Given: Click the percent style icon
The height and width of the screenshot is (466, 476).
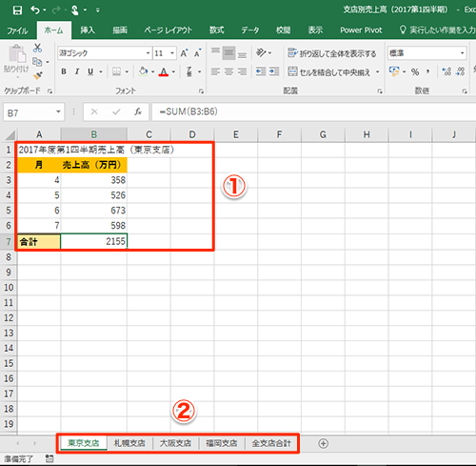Looking at the screenshot, I should click(x=415, y=72).
